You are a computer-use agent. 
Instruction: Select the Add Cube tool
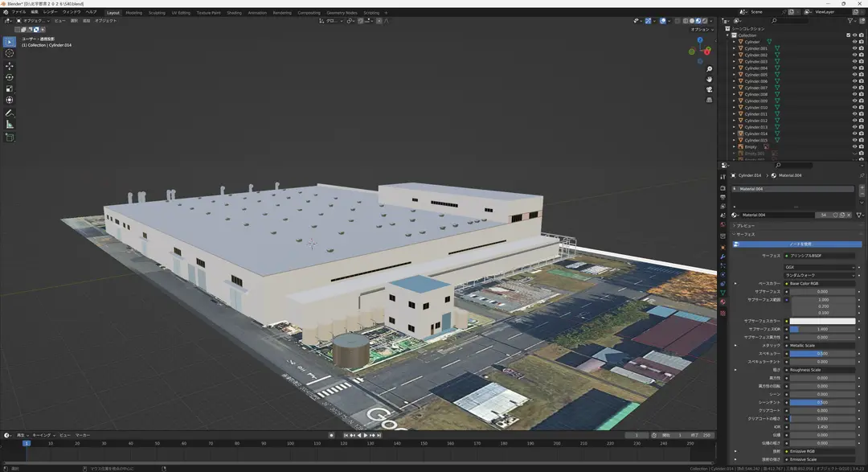pos(10,137)
